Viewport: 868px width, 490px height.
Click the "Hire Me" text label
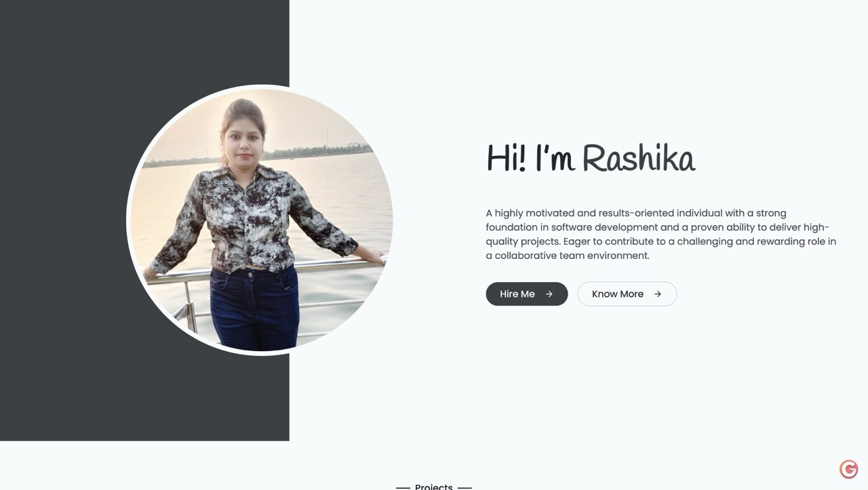517,294
